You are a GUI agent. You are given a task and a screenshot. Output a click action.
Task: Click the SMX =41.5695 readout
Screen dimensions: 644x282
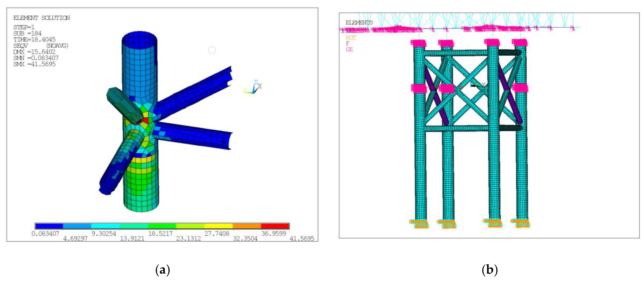click(35, 64)
